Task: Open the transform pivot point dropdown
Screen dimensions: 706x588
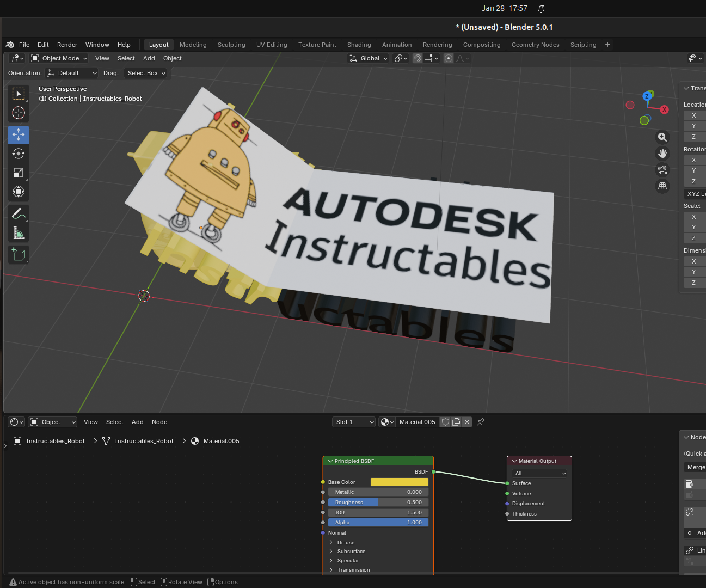Action: point(401,58)
